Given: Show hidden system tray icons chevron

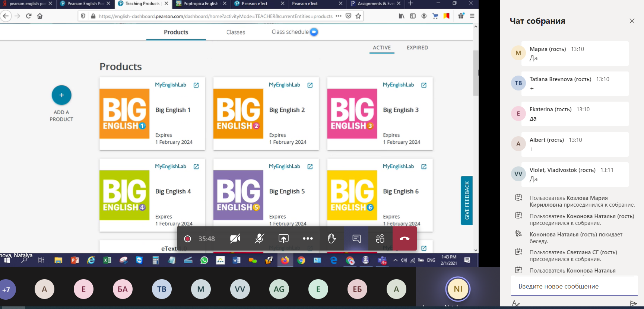Looking at the screenshot, I should [x=395, y=260].
